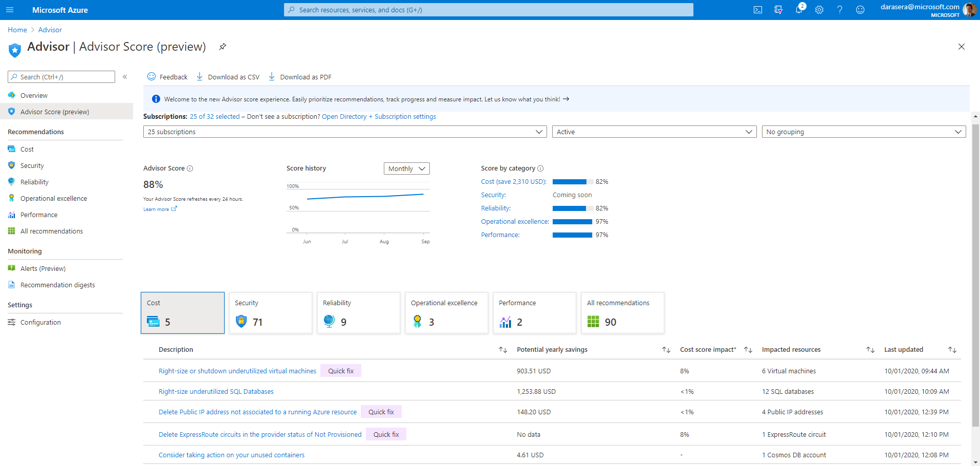Toggle sort on the Potential yearly savings column
The height and width of the screenshot is (466, 980).
click(x=666, y=349)
